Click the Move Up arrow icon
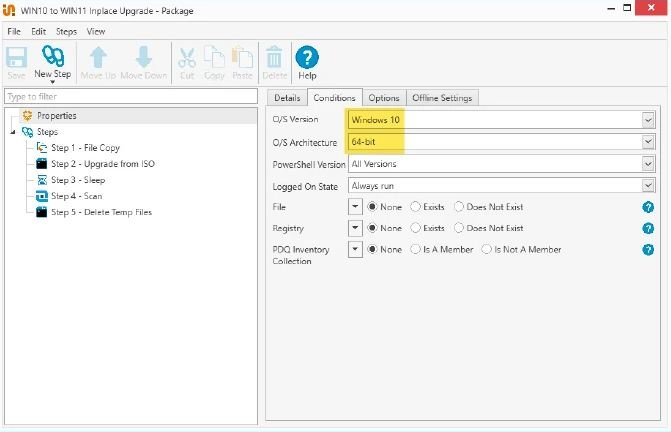This screenshot has width=671, height=432. (x=98, y=57)
